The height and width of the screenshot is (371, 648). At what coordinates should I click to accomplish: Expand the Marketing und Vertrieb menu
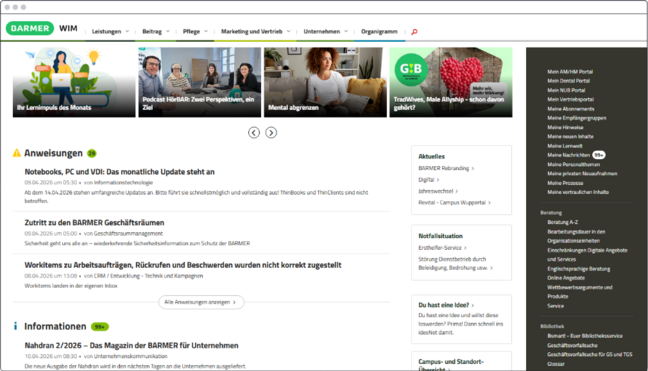(256, 31)
